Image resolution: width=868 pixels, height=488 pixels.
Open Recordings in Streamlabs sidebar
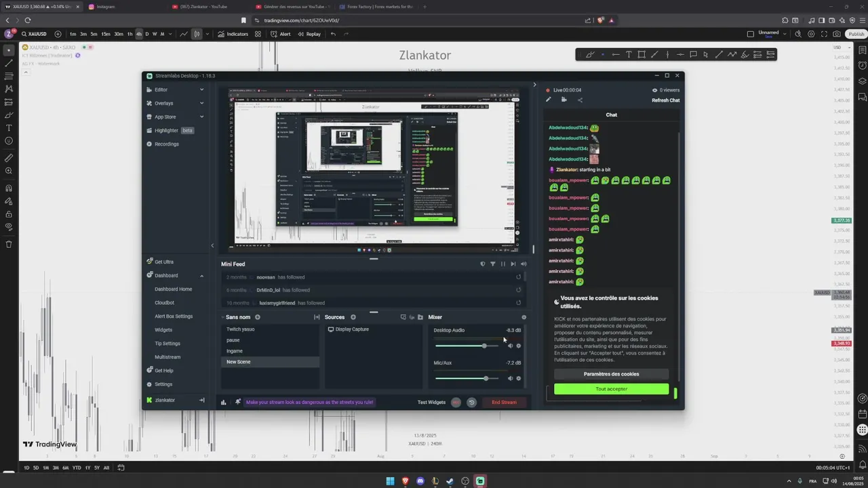(163, 144)
